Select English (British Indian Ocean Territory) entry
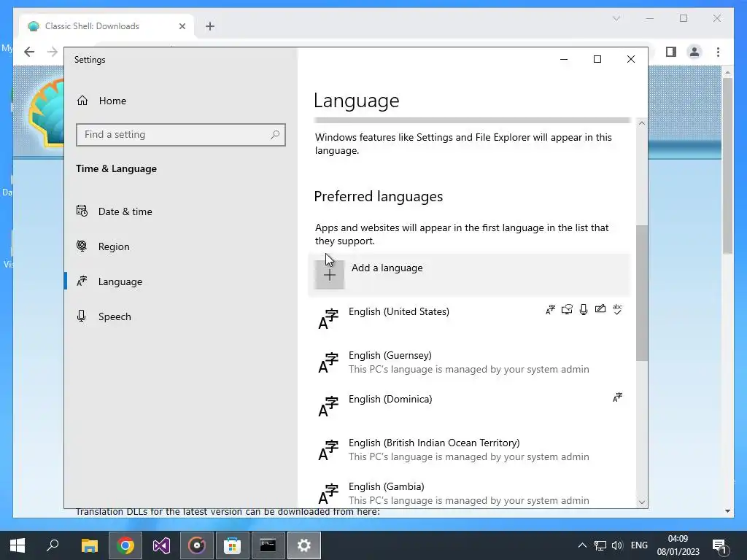The image size is (747, 560). click(469, 450)
